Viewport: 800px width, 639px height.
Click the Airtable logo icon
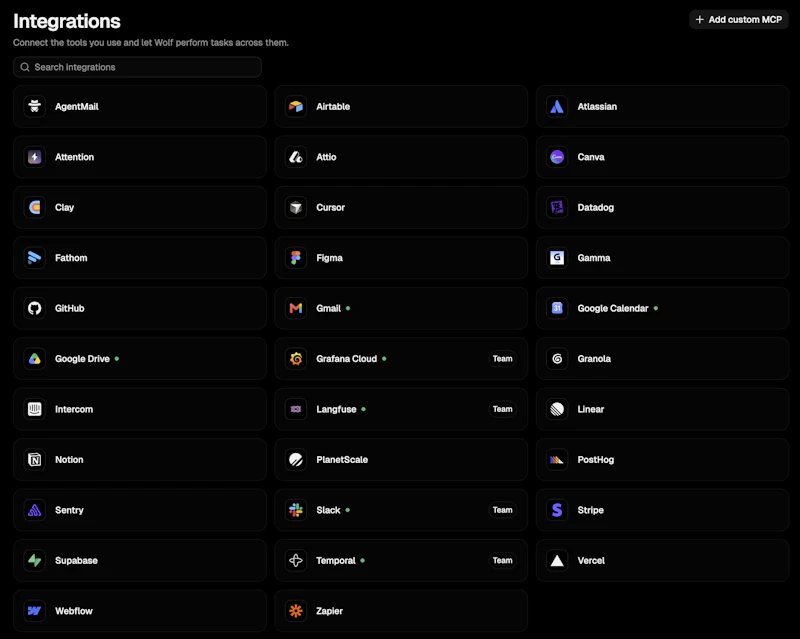pyautogui.click(x=296, y=106)
